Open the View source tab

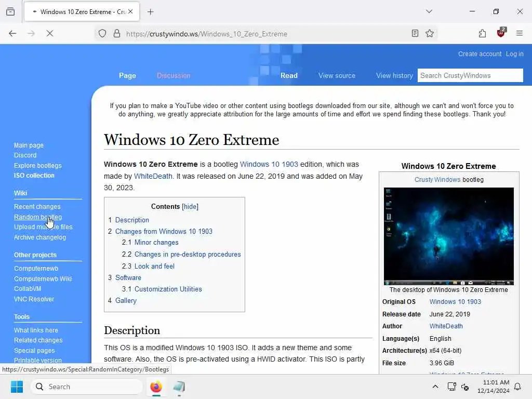pyautogui.click(x=337, y=76)
